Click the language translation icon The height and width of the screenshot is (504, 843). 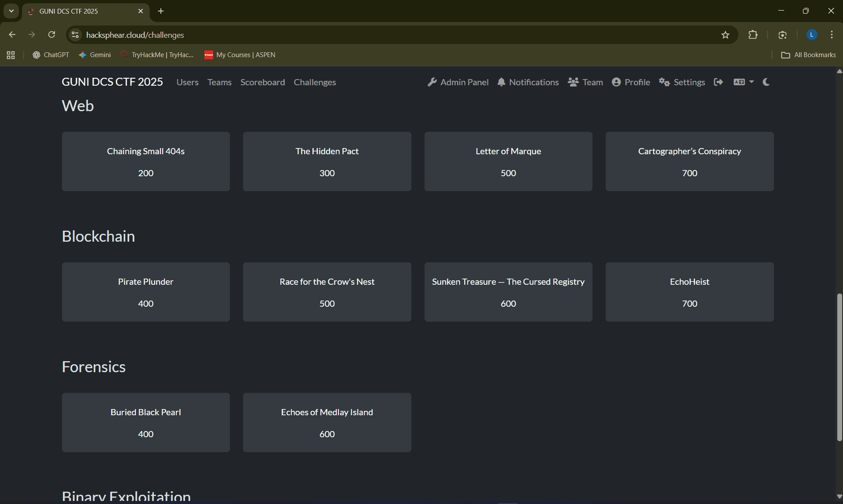[739, 82]
